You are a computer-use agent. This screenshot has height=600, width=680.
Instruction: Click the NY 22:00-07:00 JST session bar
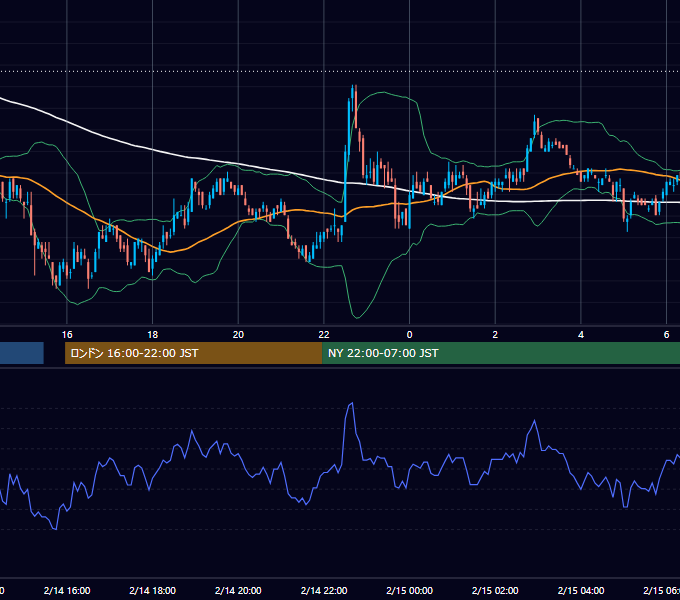click(x=501, y=353)
